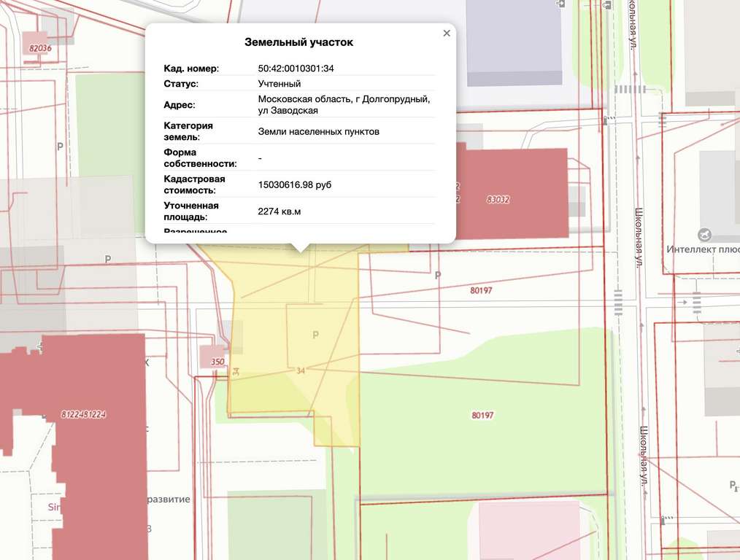This screenshot has height=560, width=740.
Task: Close the Земельный участок info popup
Action: pos(447,34)
